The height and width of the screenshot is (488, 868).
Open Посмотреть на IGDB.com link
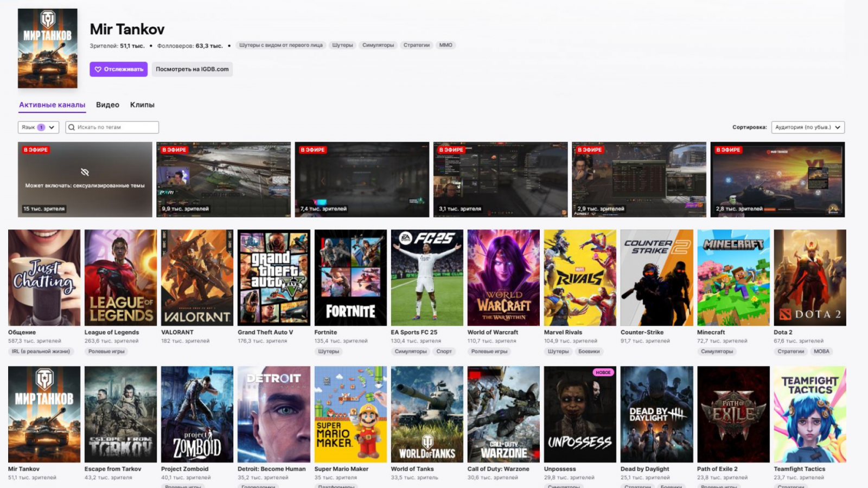click(192, 69)
